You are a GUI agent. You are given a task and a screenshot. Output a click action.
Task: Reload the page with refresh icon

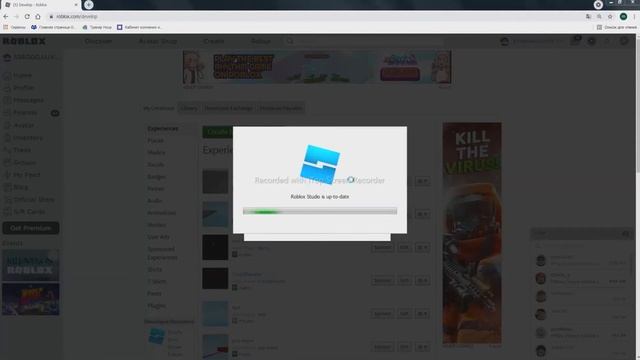[27, 16]
